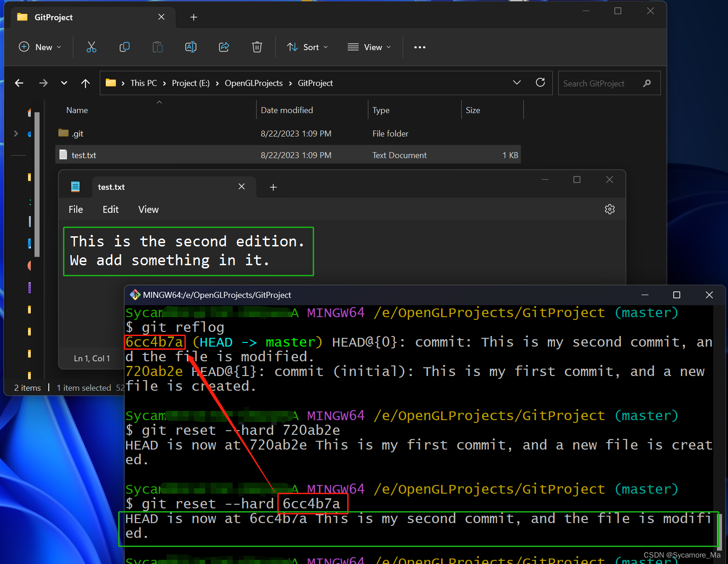Click '1 item selected' in Explorer status bar

coord(84,388)
